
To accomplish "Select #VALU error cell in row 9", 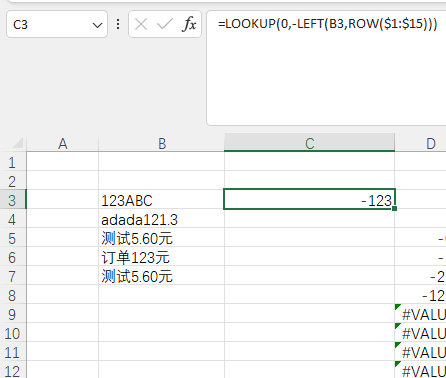I will tap(421, 314).
